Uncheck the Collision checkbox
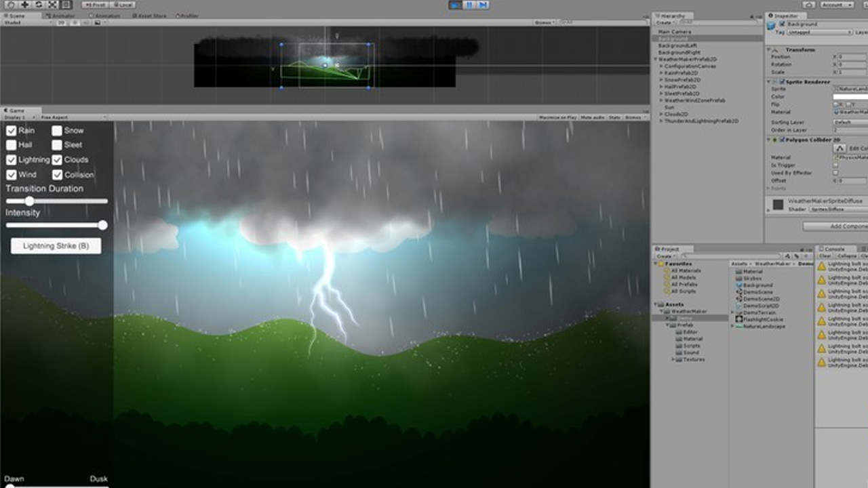Screen dimensions: 868x488 pos(57,175)
